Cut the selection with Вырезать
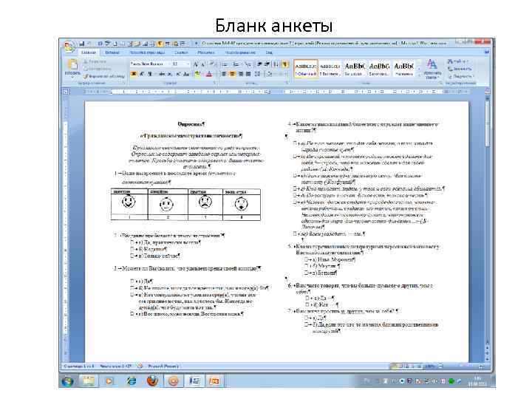 click(95, 61)
